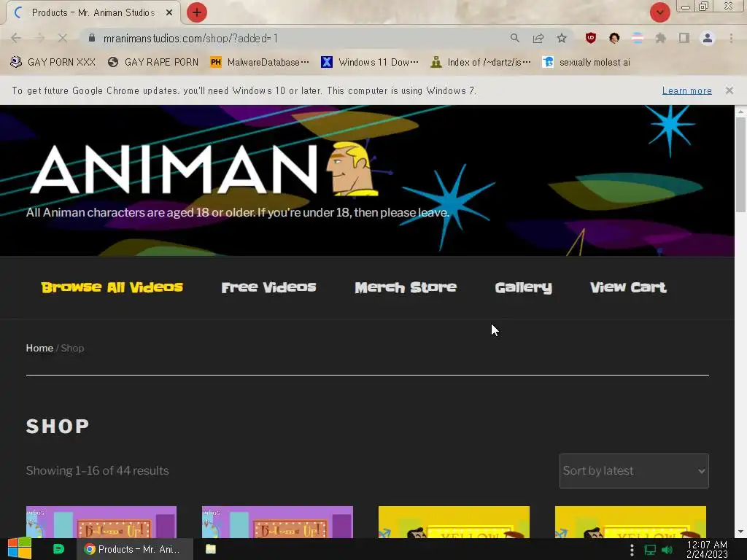Stop page loading with the X button
747x560 pixels.
coord(63,38)
